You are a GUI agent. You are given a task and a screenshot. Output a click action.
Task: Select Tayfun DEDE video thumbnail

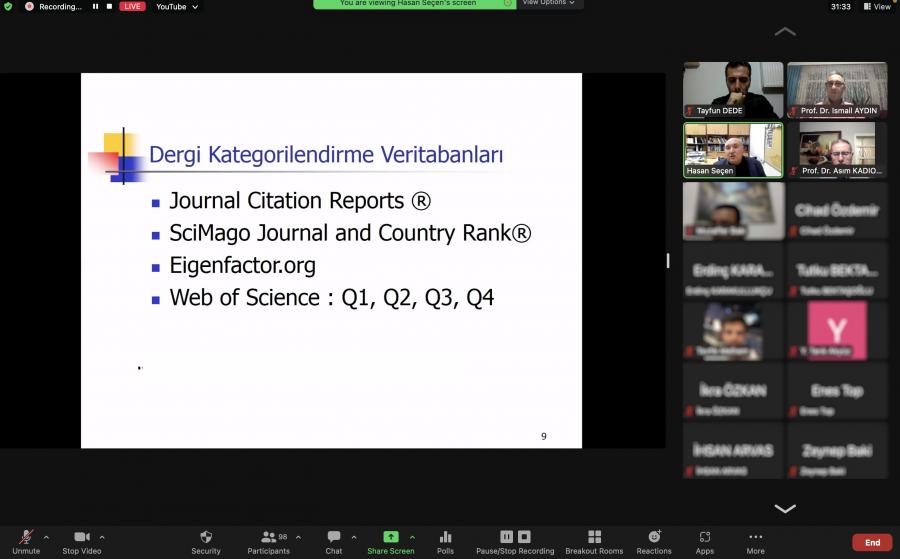click(733, 90)
